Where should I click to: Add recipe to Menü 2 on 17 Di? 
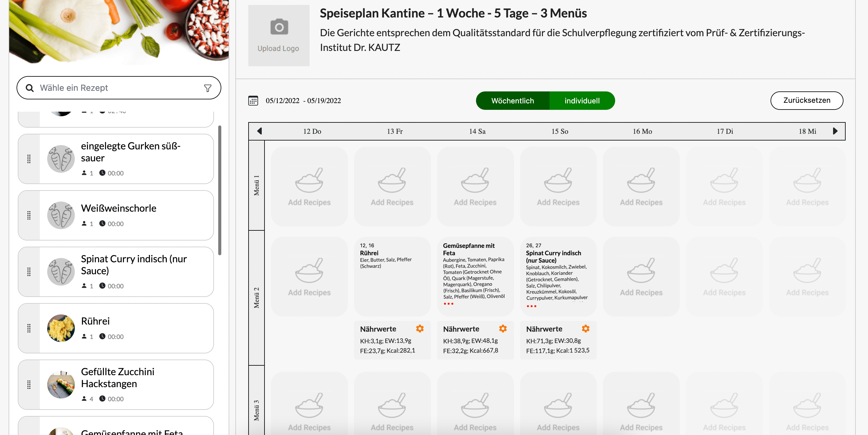pyautogui.click(x=724, y=277)
